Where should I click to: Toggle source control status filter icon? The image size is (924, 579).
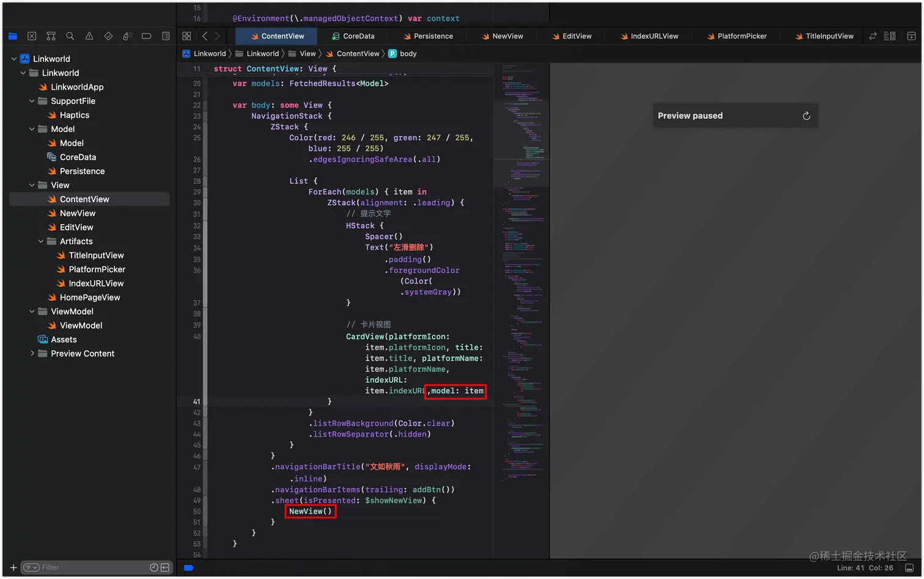(165, 567)
